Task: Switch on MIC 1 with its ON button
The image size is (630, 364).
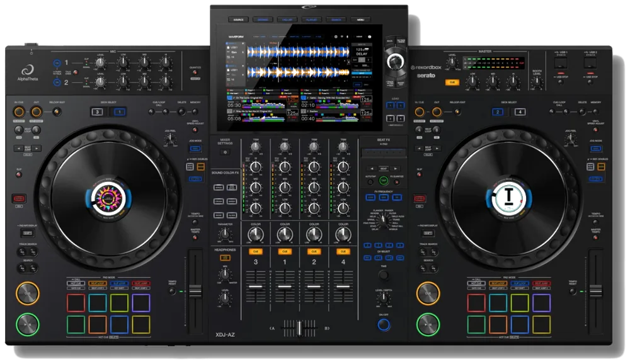Action: coord(57,63)
